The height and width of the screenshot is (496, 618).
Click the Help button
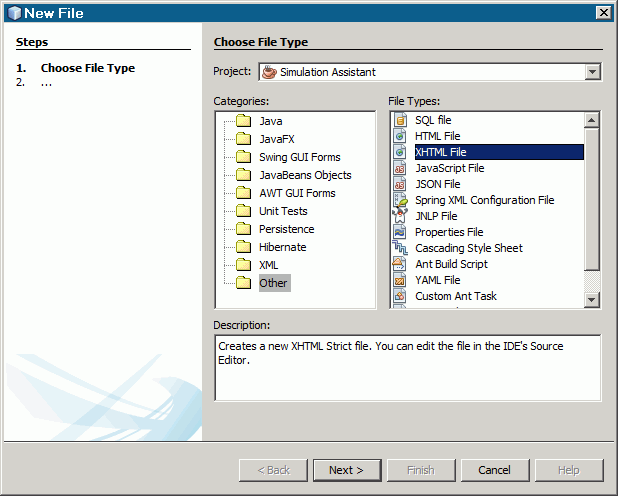[569, 470]
